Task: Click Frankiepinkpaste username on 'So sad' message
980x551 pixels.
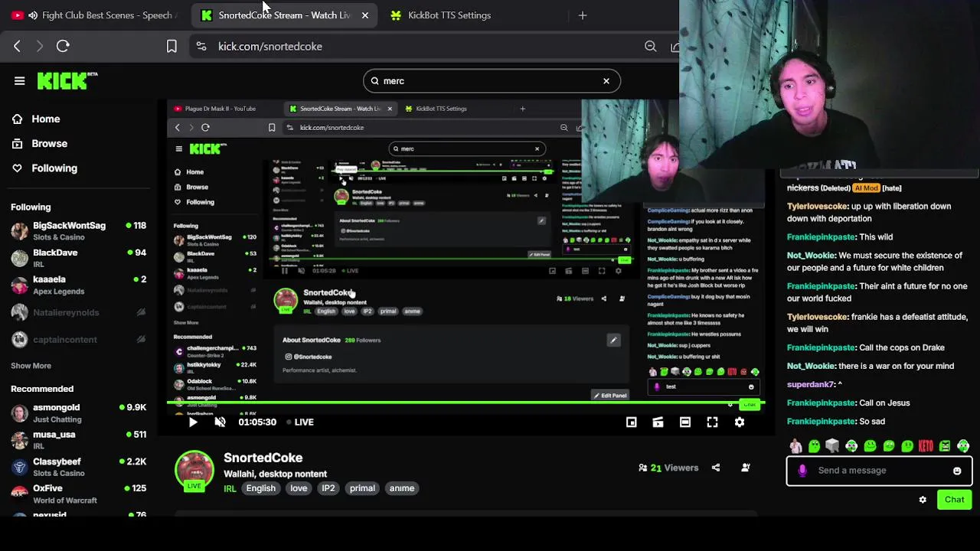Action: [x=821, y=421]
